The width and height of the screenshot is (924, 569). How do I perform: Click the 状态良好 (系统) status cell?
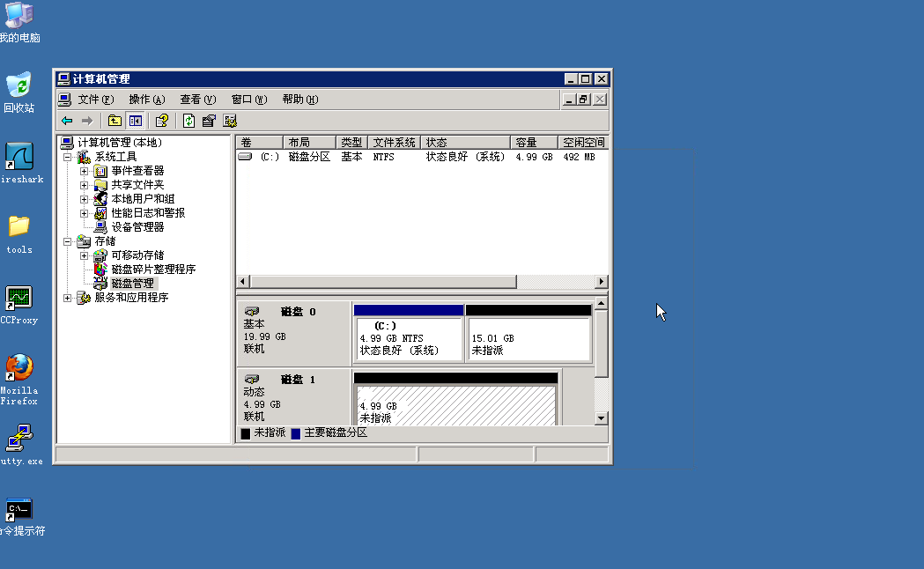pos(466,158)
